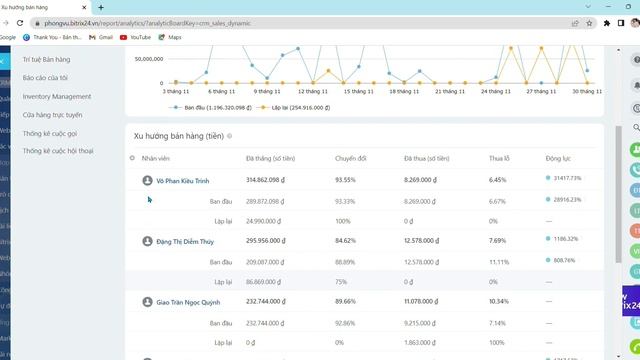Screen dimensions: 640x360
Task: Click the Đã thua (số tiền) column header
Action: tap(427, 158)
